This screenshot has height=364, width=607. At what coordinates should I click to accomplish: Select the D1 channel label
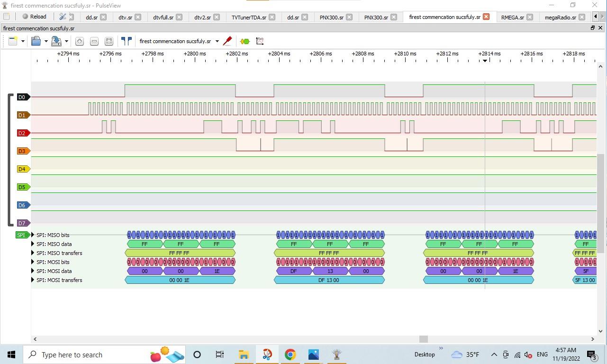coord(23,115)
